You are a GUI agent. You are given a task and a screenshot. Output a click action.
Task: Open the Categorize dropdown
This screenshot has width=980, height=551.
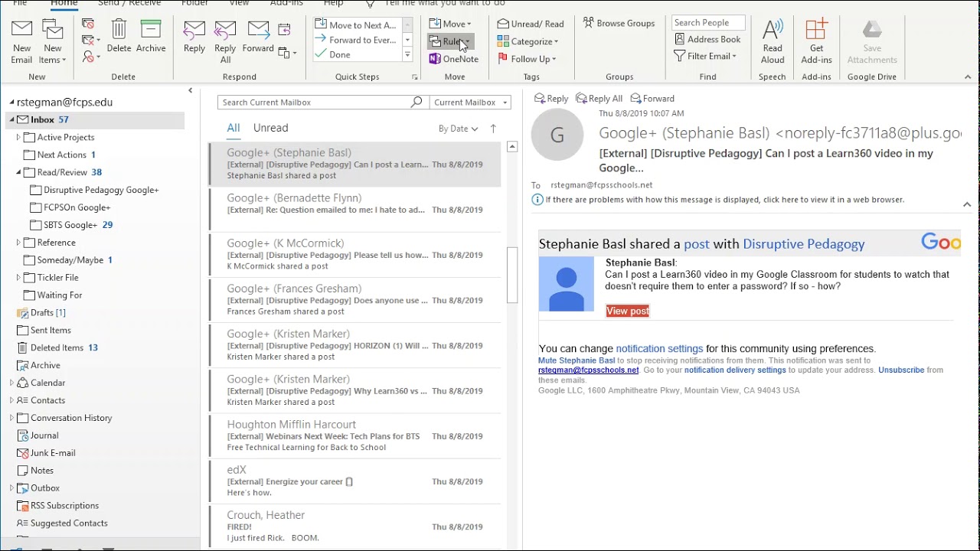click(528, 41)
